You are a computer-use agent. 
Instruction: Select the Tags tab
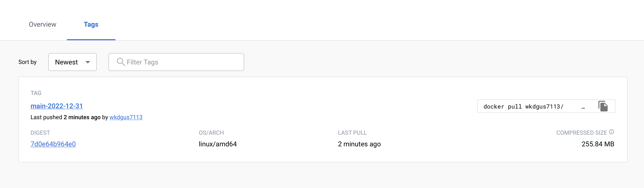(x=91, y=24)
